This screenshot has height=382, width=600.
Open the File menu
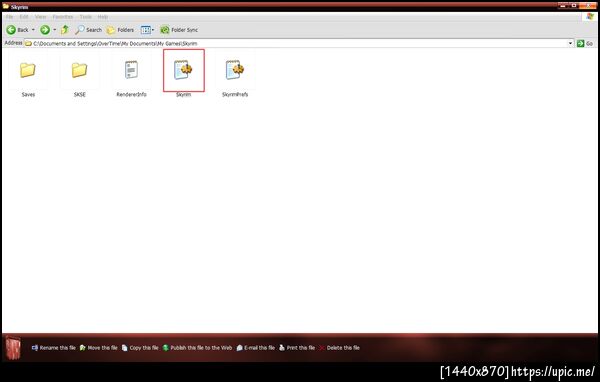(9, 17)
